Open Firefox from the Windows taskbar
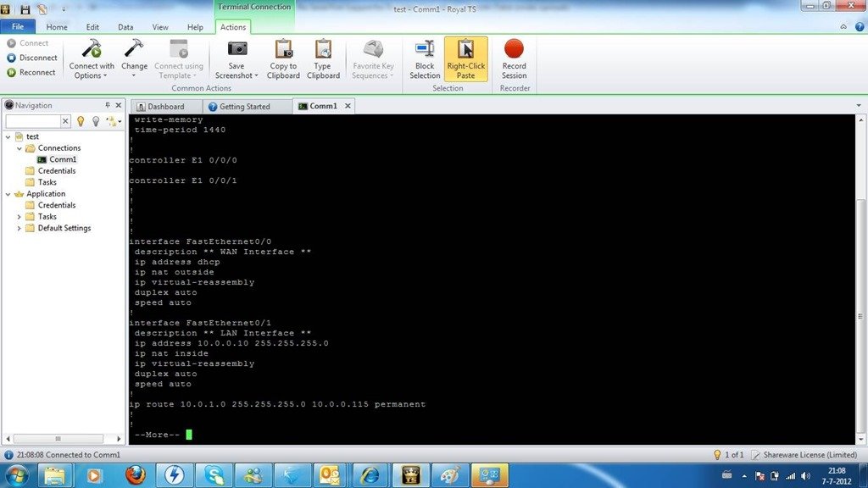 click(x=136, y=474)
